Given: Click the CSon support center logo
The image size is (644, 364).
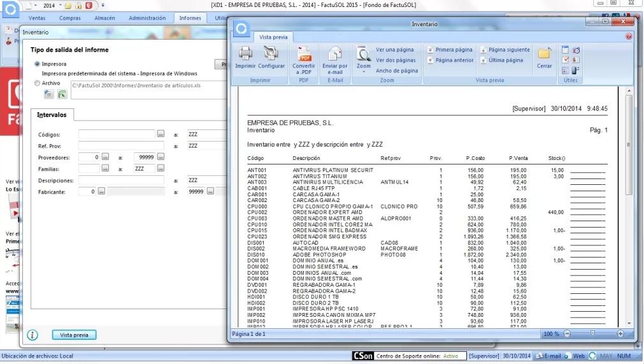Looking at the screenshot, I should [x=362, y=356].
